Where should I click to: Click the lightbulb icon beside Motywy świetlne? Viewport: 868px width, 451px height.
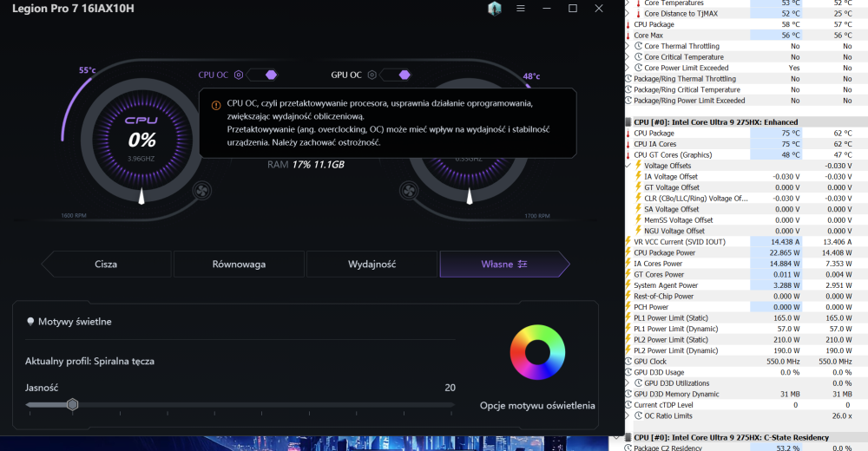point(30,322)
